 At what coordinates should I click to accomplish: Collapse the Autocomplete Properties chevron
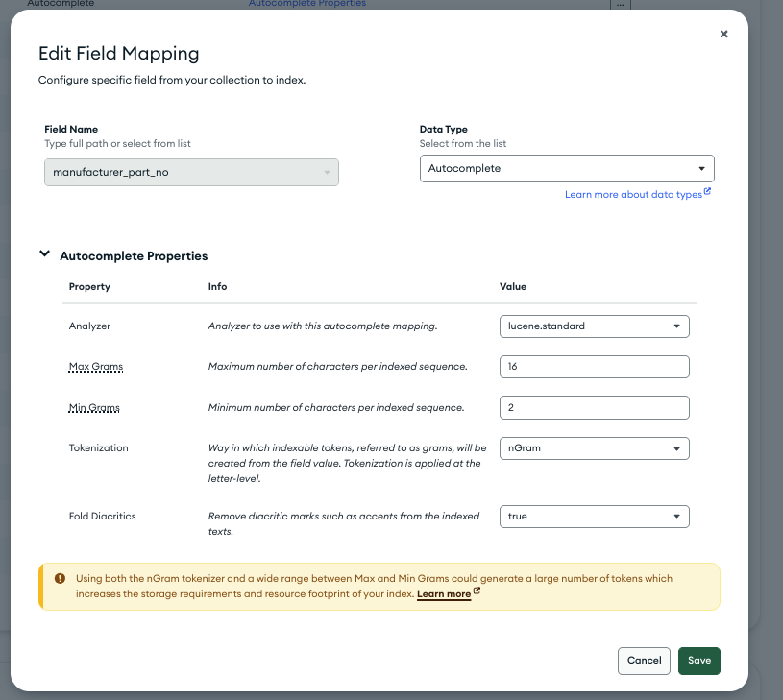point(44,255)
